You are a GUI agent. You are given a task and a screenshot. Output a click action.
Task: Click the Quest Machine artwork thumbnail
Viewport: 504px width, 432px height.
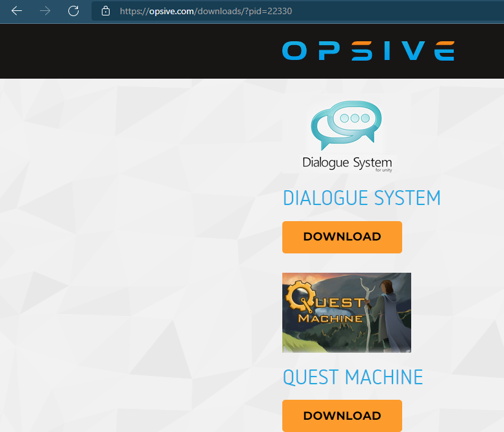tap(347, 313)
